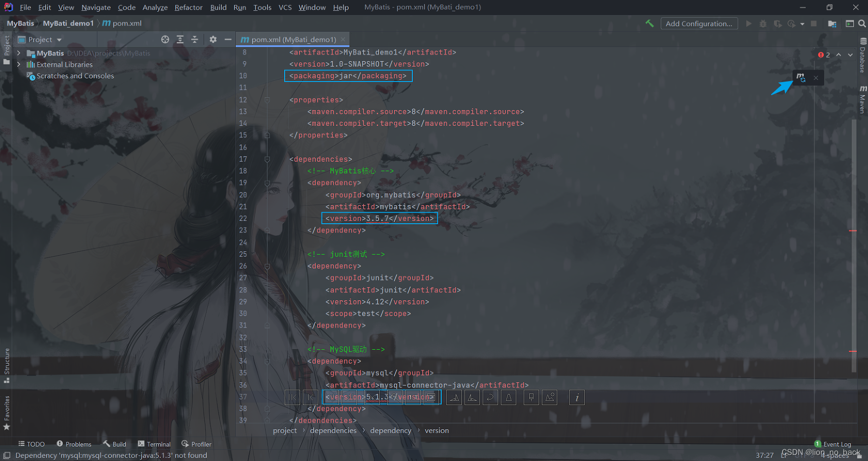868x461 pixels.
Task: Expand the External Libraries node
Action: [x=19, y=64]
